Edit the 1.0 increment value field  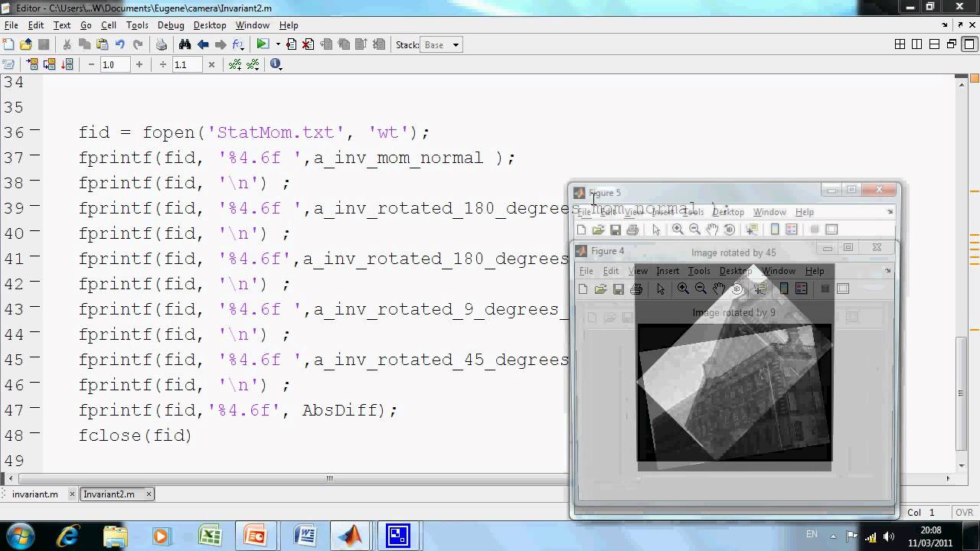(x=115, y=64)
